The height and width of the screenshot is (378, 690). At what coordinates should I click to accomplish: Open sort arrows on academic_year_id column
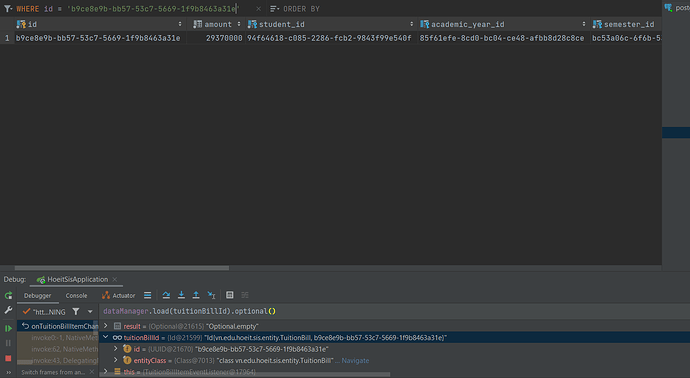coord(584,24)
